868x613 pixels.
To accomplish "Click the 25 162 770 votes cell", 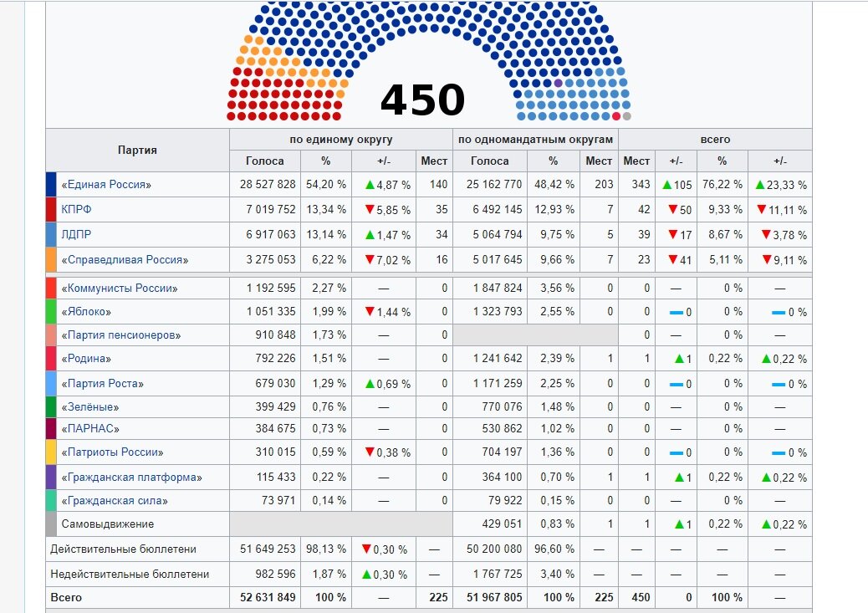I will point(490,184).
